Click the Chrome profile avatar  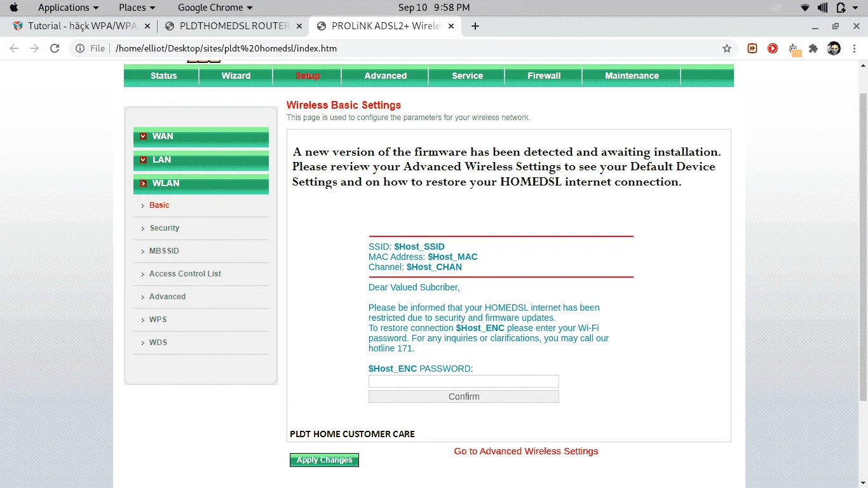click(834, 48)
